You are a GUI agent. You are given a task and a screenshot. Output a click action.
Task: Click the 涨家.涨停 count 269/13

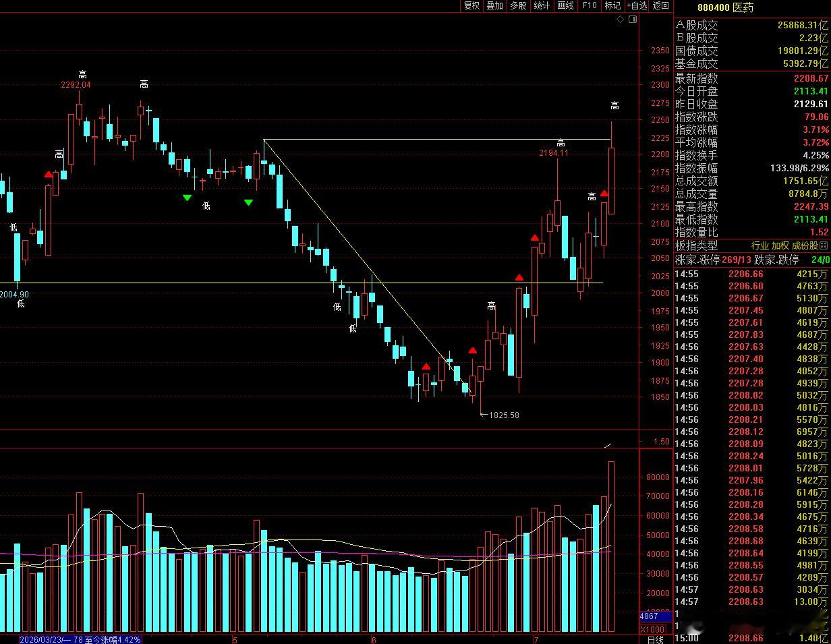tap(737, 260)
